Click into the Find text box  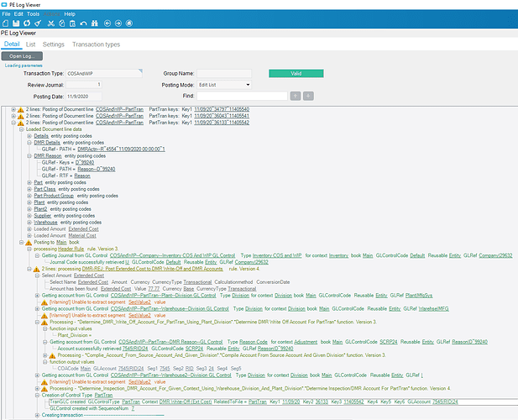[242, 96]
